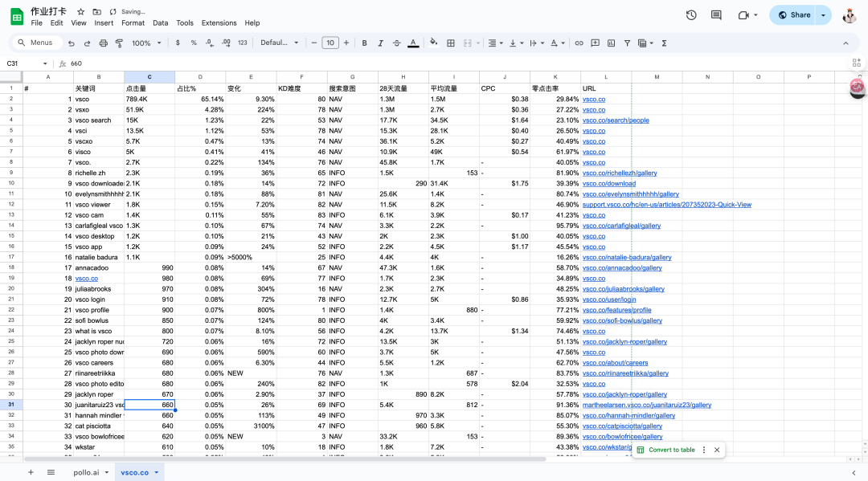The width and height of the screenshot is (868, 481).
Task: Add a new sheet plus icon
Action: coord(31,472)
